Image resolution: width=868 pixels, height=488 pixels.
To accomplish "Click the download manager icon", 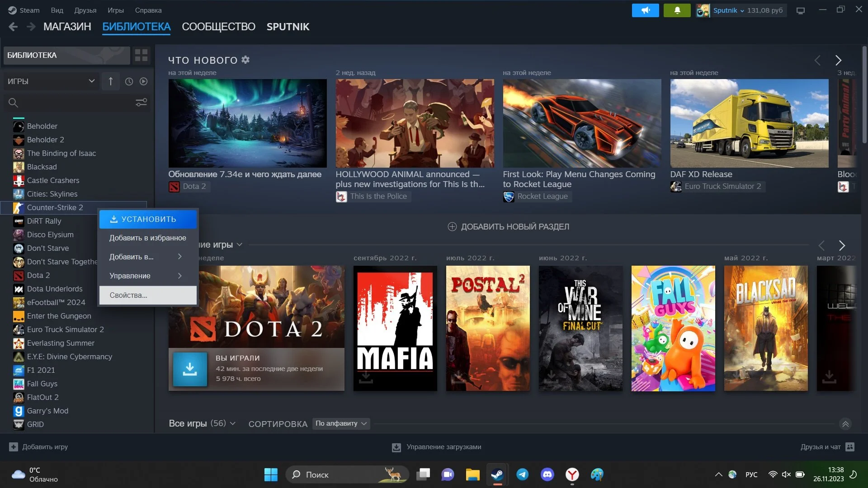I will [396, 447].
